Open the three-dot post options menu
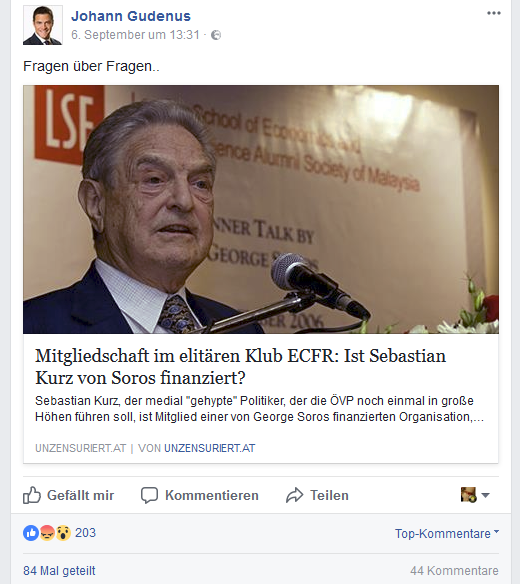Screen dimensions: 520x584 coord(494,13)
